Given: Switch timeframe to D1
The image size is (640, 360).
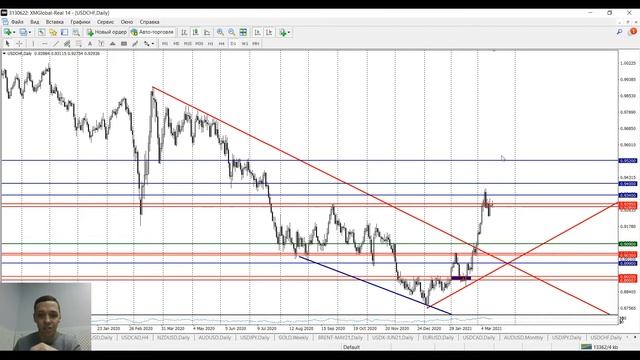Looking at the screenshot, I should click(233, 43).
